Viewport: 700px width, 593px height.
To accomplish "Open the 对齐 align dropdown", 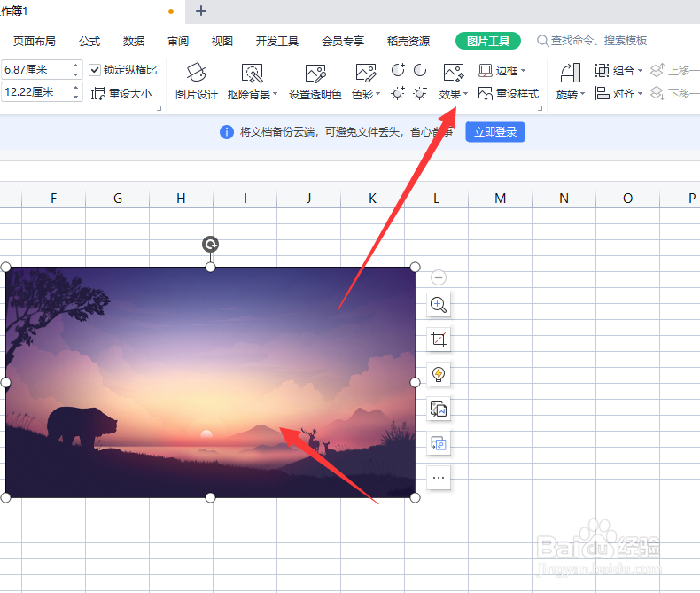I will (618, 94).
